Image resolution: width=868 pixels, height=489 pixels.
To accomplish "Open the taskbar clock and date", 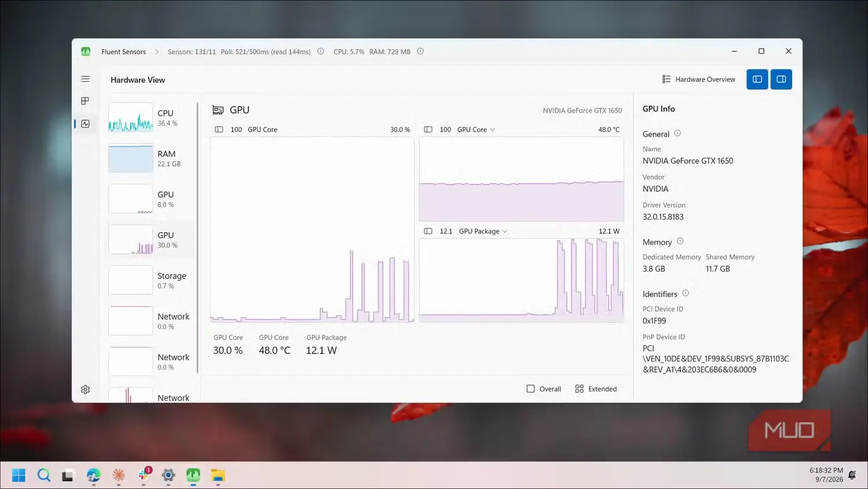I will (826, 475).
